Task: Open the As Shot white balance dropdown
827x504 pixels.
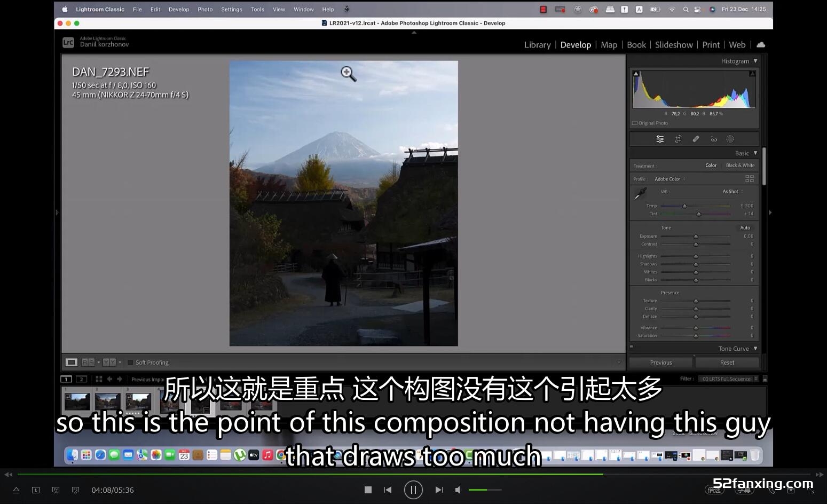Action: coord(733,192)
